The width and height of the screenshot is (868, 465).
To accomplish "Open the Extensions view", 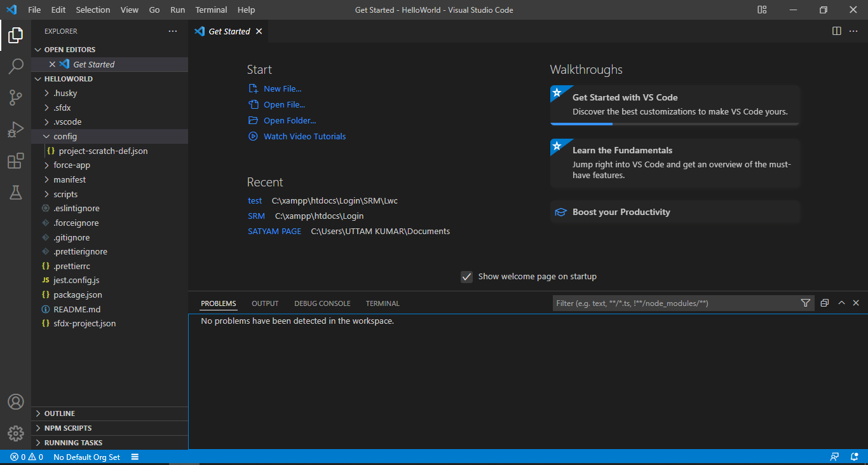I will [x=15, y=161].
